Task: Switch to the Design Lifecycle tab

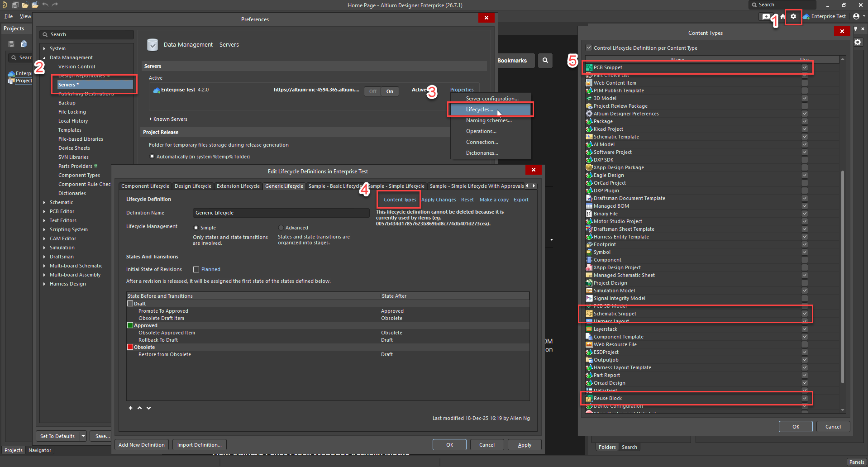Action: click(193, 186)
